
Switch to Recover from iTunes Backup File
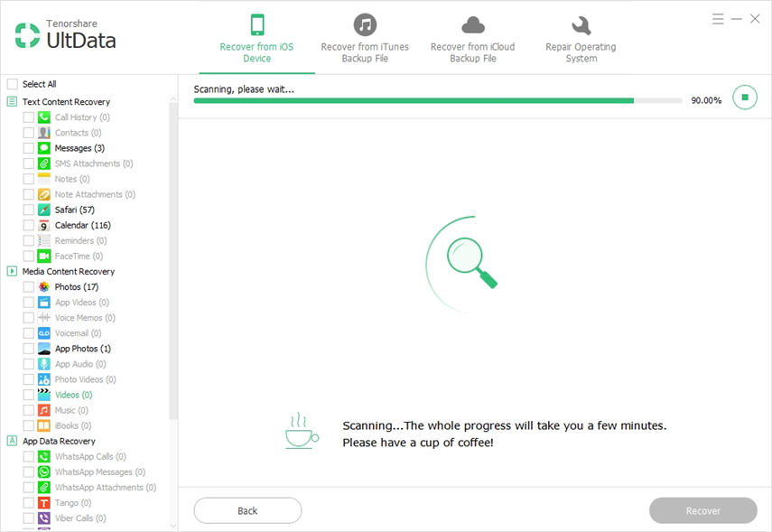click(365, 39)
